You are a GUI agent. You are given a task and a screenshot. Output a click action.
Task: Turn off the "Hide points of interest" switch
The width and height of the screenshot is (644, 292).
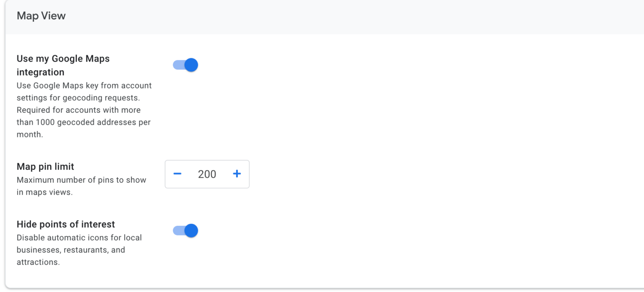coord(186,230)
